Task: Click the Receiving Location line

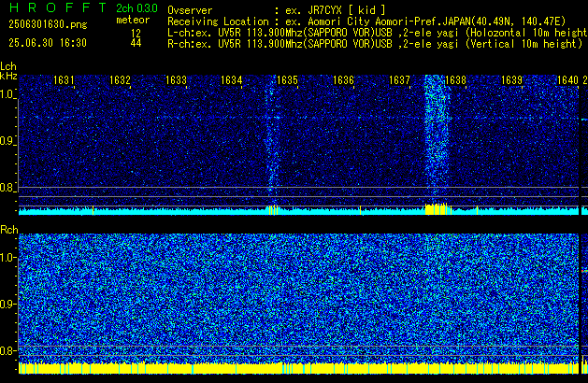Action: click(366, 21)
